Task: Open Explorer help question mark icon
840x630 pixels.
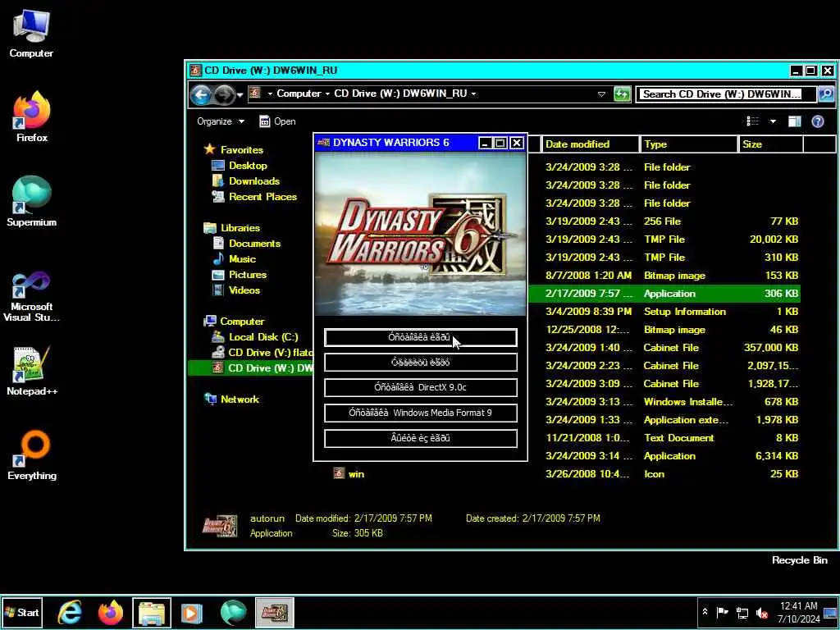Action: 818,121
